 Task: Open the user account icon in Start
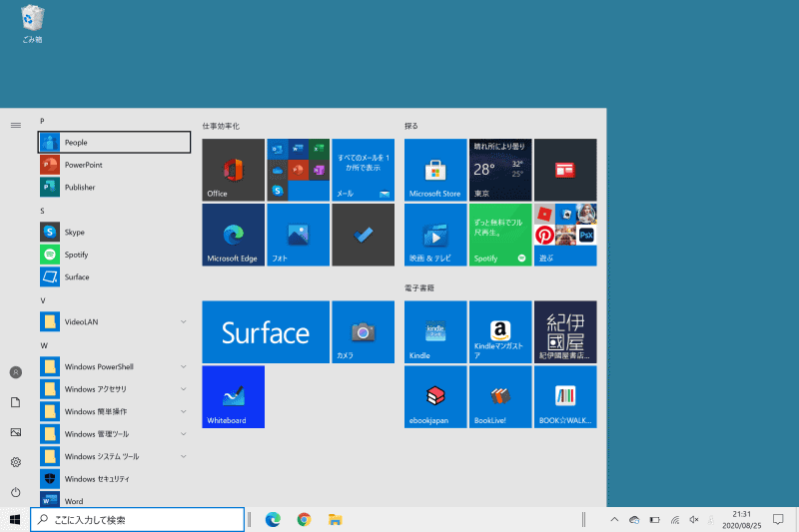tap(16, 372)
